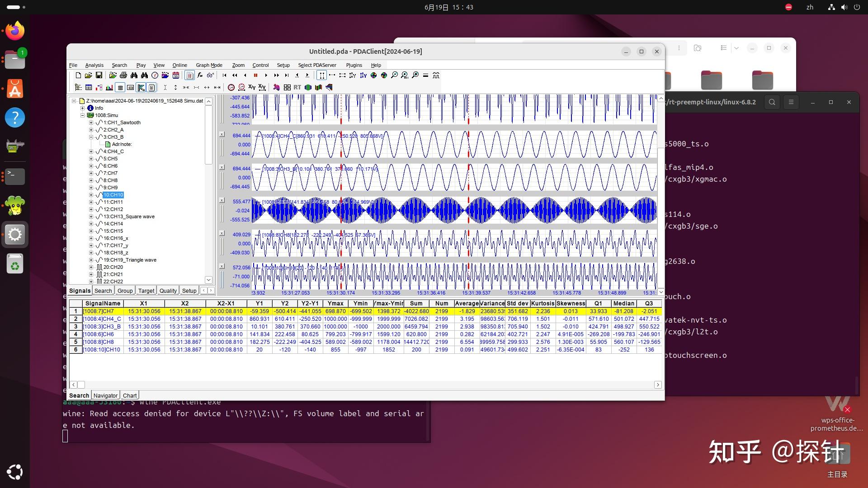Switch to the Navigator tab
Image resolution: width=868 pixels, height=488 pixels.
click(105, 395)
